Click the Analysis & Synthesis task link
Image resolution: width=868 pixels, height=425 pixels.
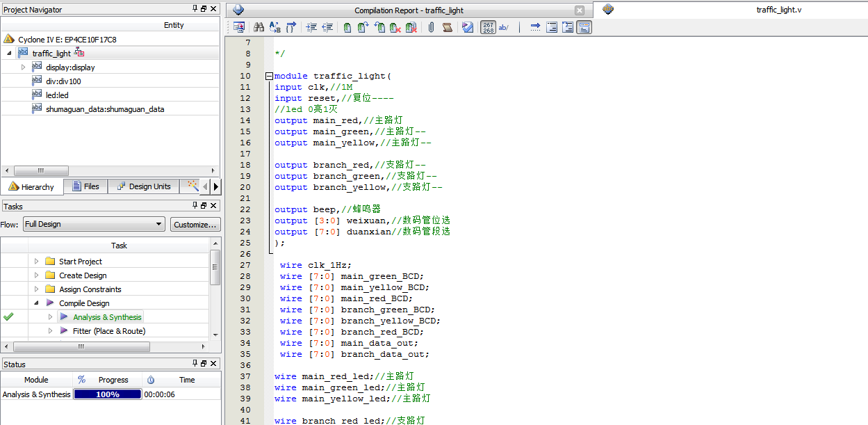tap(107, 317)
